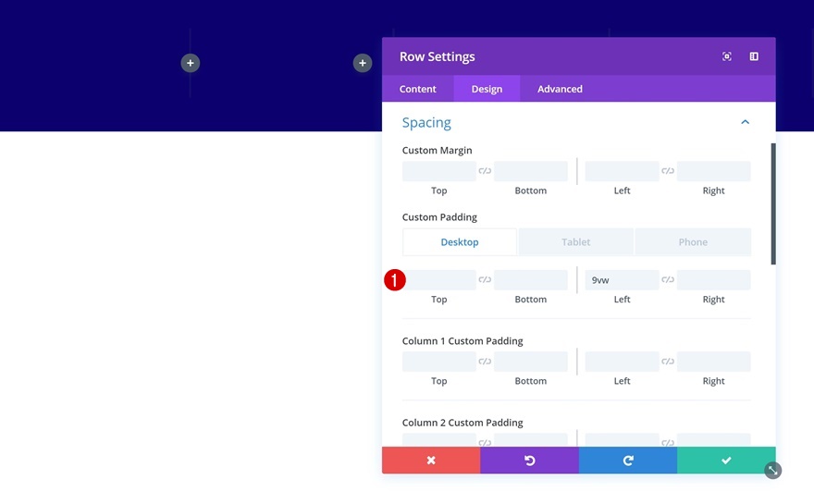
Task: Click the Custom Margin Left field
Action: click(x=622, y=171)
